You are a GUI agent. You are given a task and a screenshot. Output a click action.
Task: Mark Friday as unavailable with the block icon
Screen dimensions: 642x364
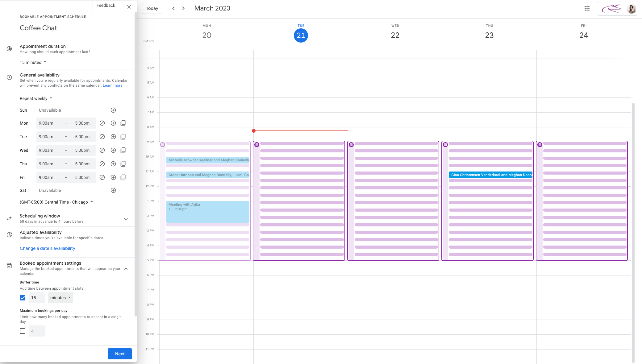pos(102,177)
